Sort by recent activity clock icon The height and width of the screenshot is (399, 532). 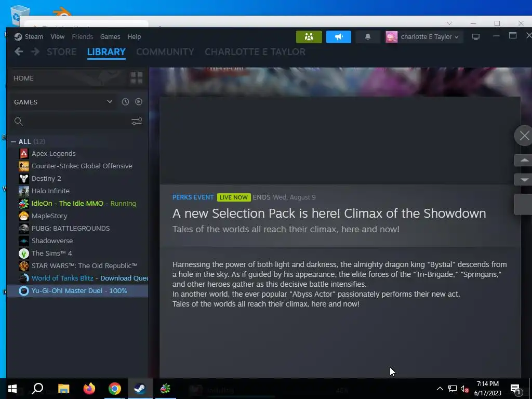point(125,102)
